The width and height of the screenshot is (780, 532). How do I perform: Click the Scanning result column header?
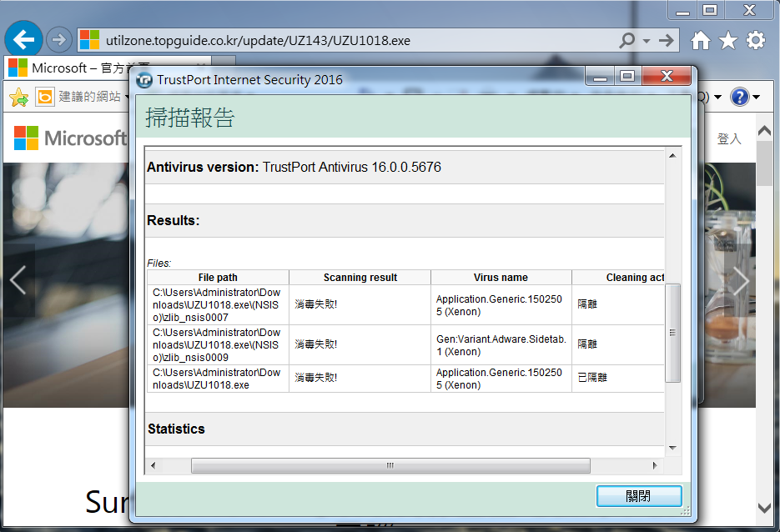[360, 278]
